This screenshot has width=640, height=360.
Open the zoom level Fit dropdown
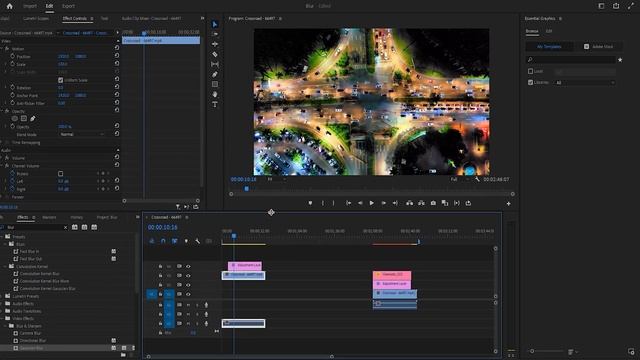(x=276, y=179)
